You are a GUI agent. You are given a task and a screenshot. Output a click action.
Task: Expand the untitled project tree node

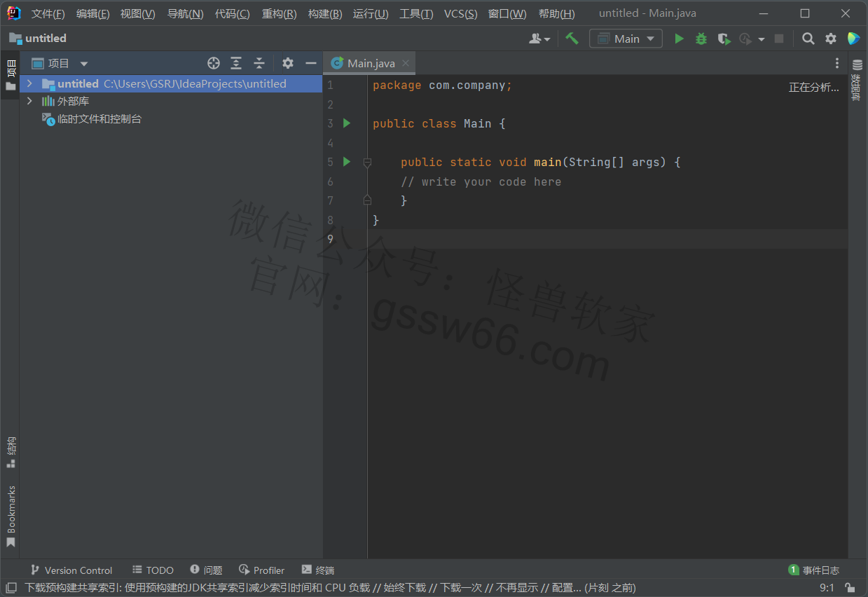coord(29,83)
